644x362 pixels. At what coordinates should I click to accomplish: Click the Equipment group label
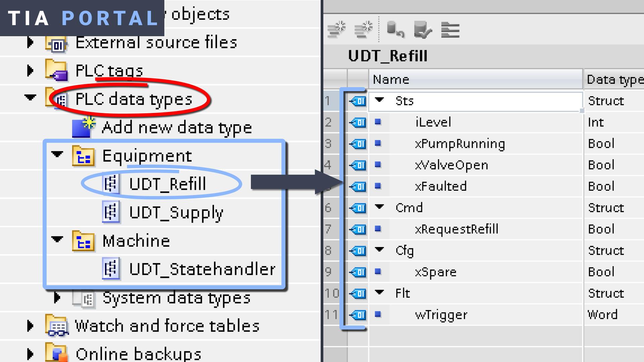147,156
